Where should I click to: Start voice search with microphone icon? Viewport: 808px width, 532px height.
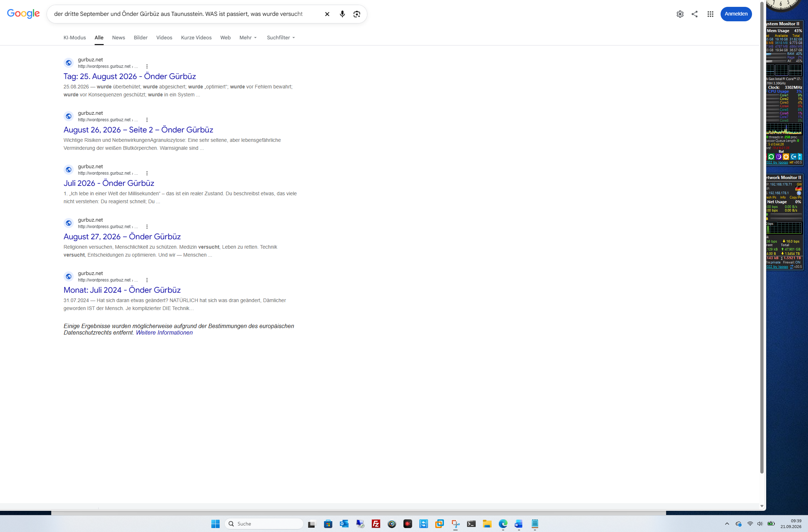coord(342,14)
